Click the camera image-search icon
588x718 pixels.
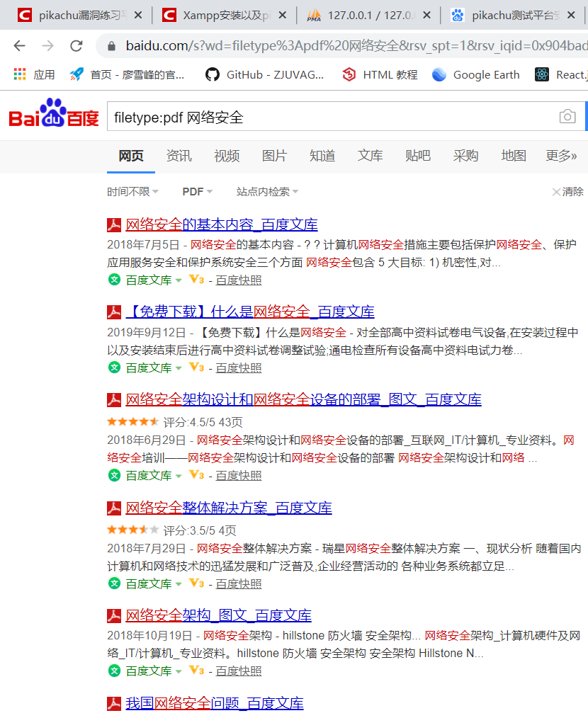tap(567, 116)
